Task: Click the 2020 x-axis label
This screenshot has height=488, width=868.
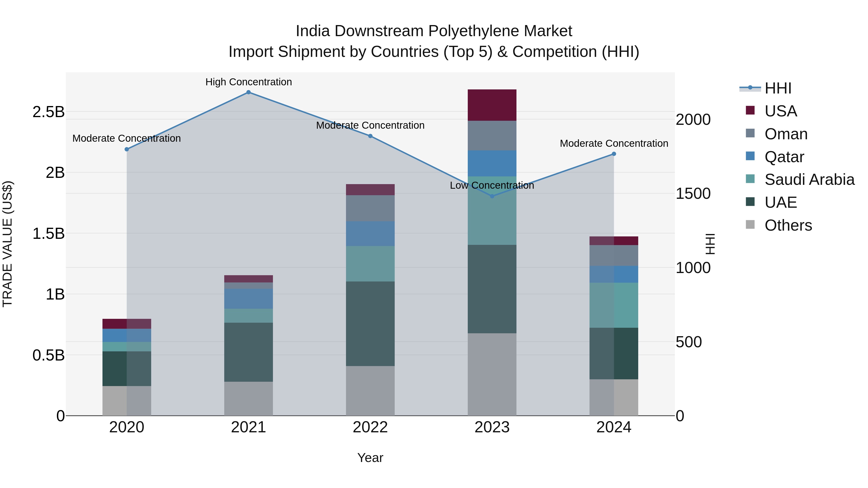Action: (x=127, y=427)
